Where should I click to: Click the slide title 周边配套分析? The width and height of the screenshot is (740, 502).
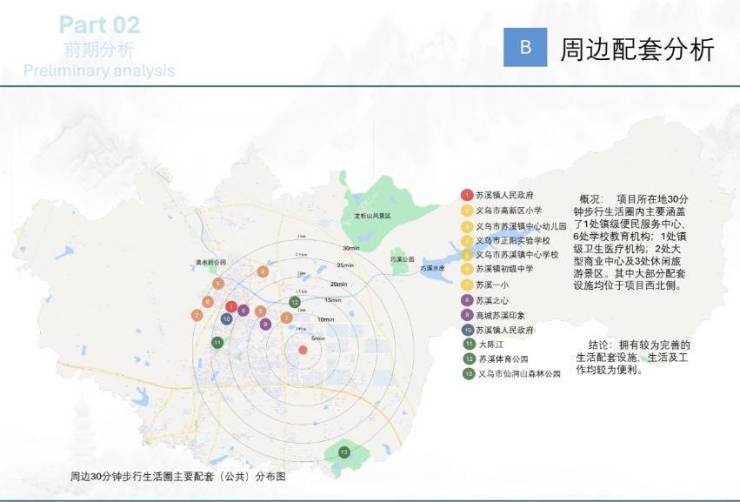pyautogui.click(x=637, y=49)
